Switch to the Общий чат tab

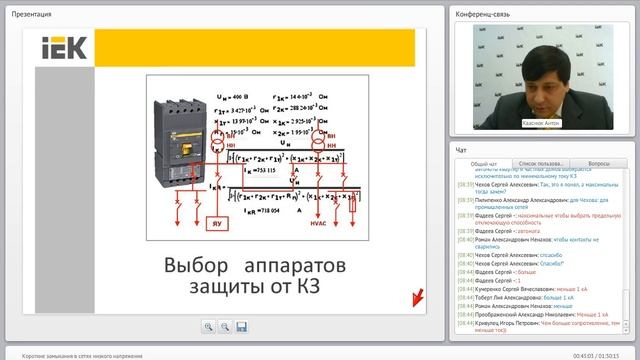pyautogui.click(x=484, y=164)
